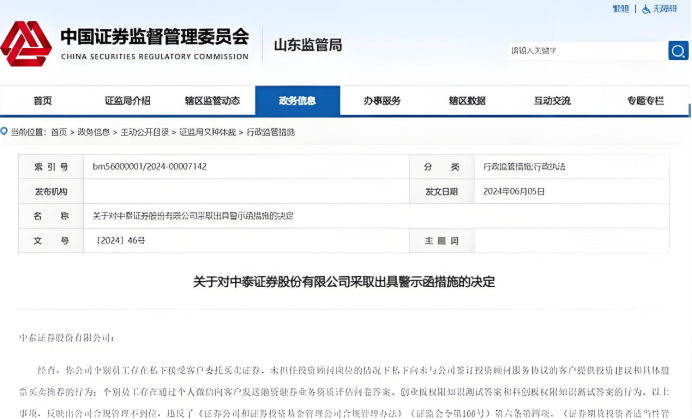Select index number bm56000001/2024-00007142
This screenshot has width=692, height=419.
150,166
